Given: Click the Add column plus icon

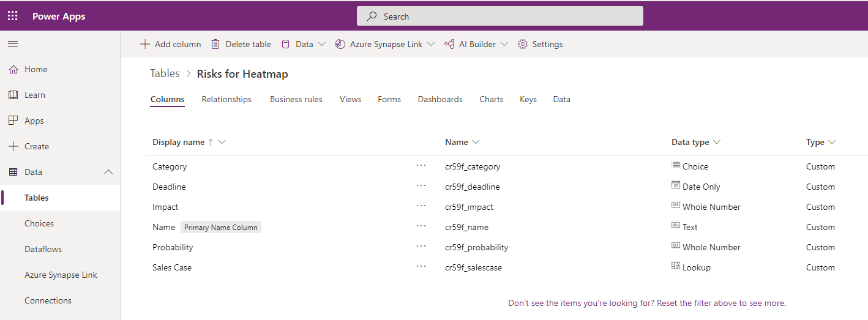Looking at the screenshot, I should tap(145, 44).
